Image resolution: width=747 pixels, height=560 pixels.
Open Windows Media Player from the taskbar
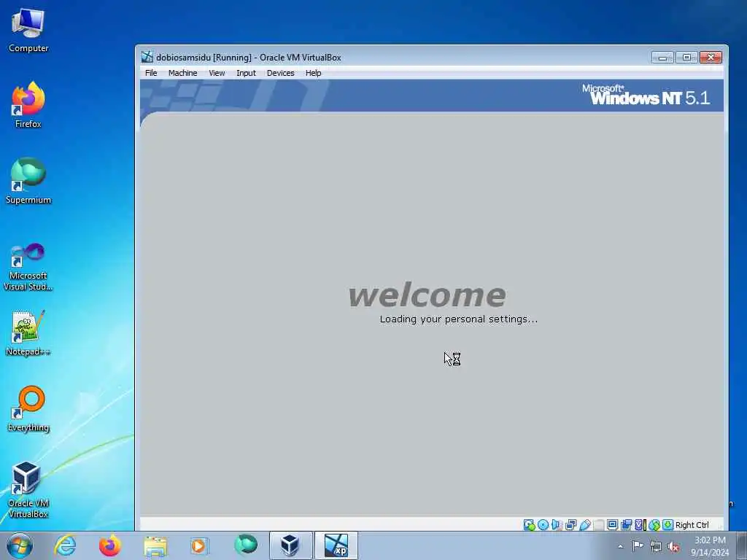click(x=198, y=545)
